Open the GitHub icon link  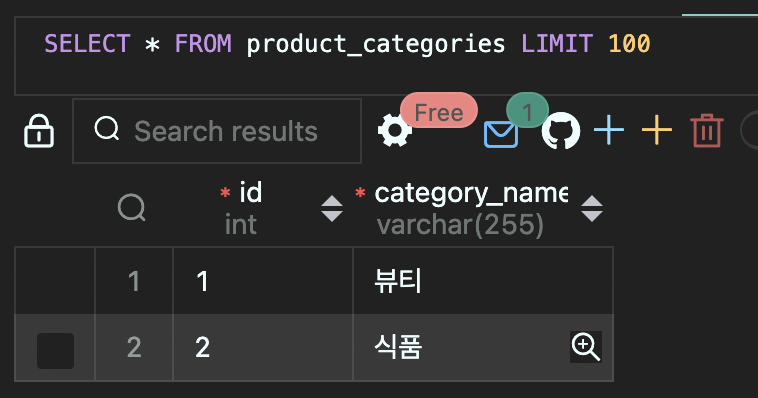click(561, 131)
